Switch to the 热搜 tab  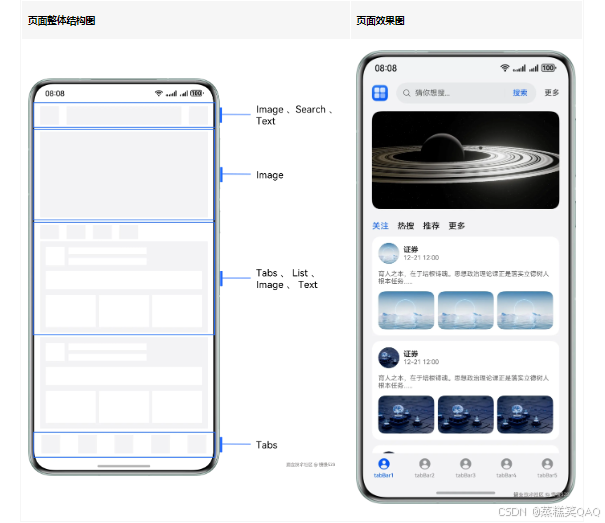pyautogui.click(x=406, y=226)
